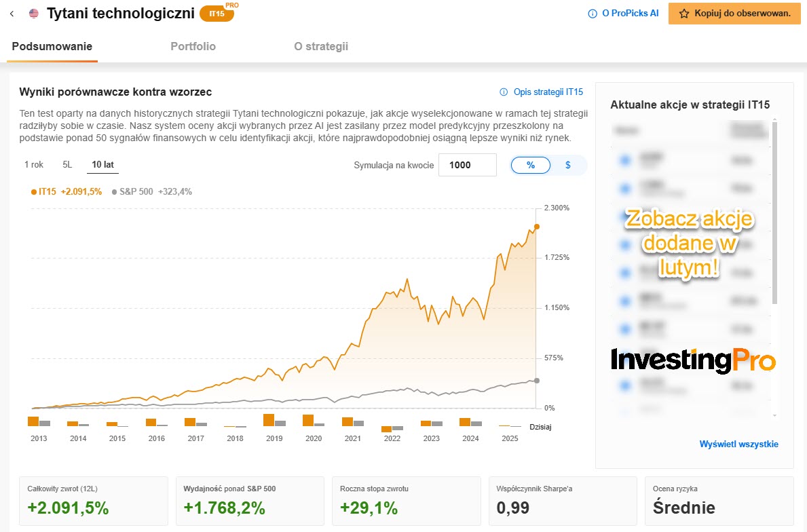Click info icon next to Opis strategii IT15
The height and width of the screenshot is (532, 807).
coord(504,92)
